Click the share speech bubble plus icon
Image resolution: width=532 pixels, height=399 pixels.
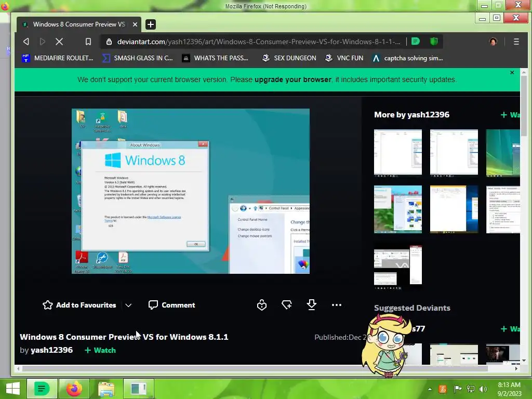[287, 305]
